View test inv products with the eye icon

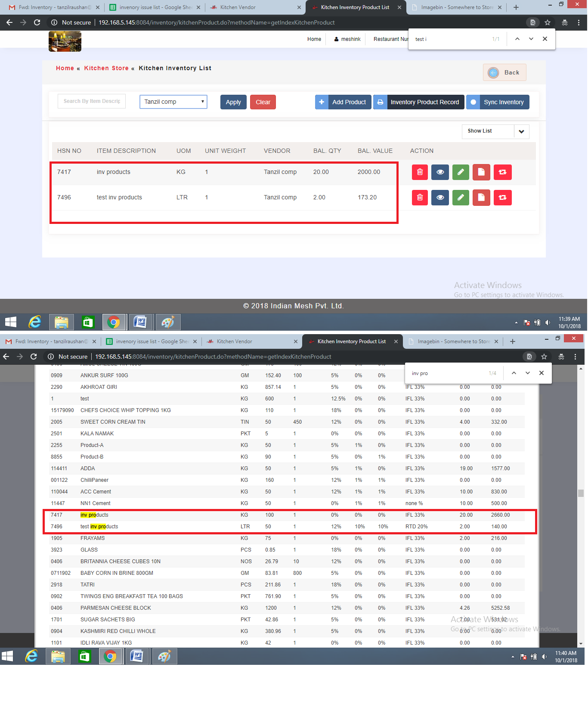pos(440,198)
